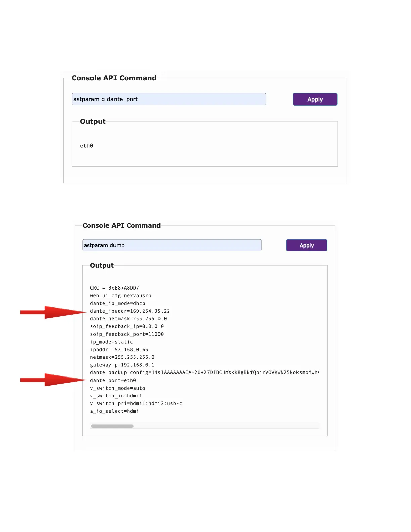Click the 'web_ui_cfg=nexvausrb' line
Viewport: 411px width, 532px height.
121,296
